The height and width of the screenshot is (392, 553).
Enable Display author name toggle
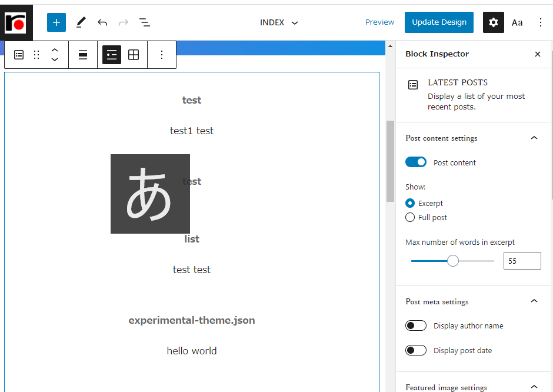[x=416, y=325]
